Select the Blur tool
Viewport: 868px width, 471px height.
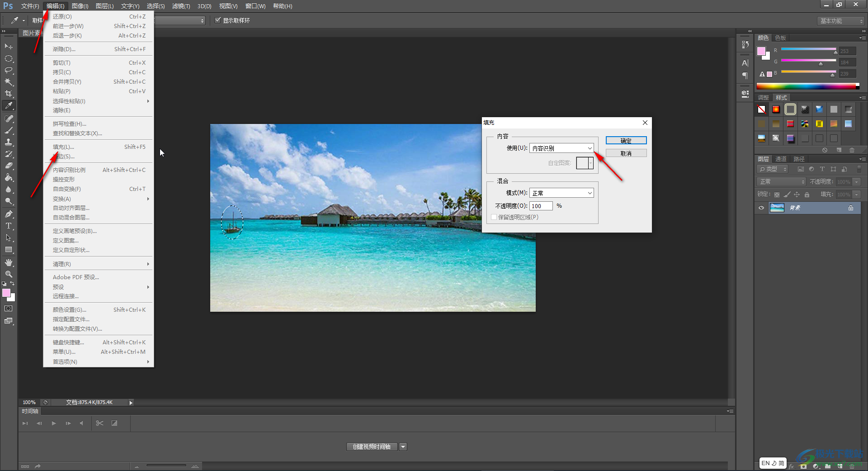pos(9,189)
